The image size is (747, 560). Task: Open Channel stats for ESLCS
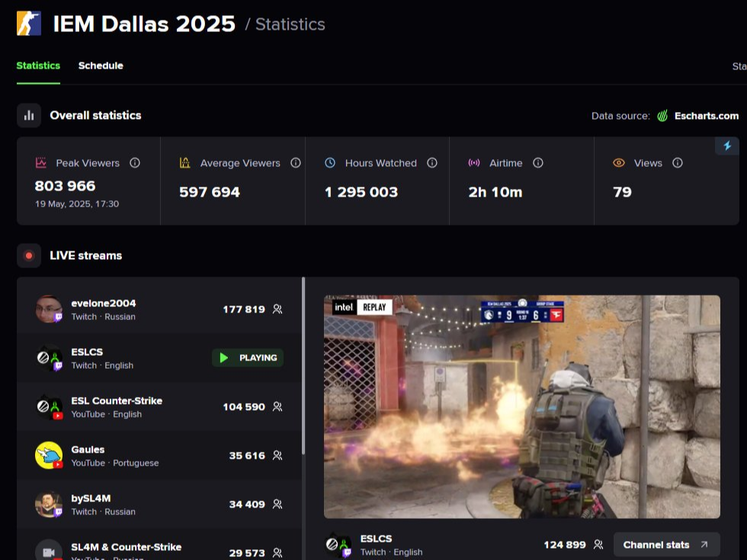pyautogui.click(x=666, y=544)
